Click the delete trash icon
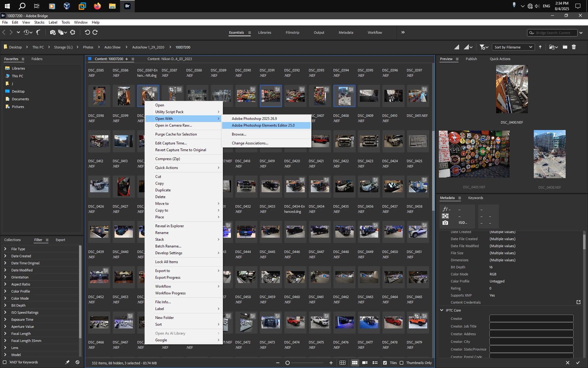Image resolution: width=588 pixels, height=368 pixels. pyautogui.click(x=574, y=47)
